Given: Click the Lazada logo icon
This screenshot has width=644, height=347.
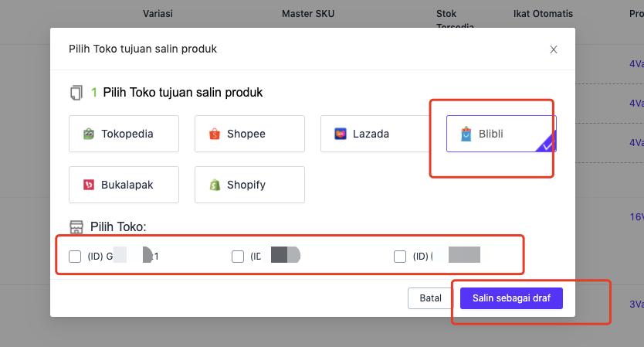Looking at the screenshot, I should (x=341, y=134).
